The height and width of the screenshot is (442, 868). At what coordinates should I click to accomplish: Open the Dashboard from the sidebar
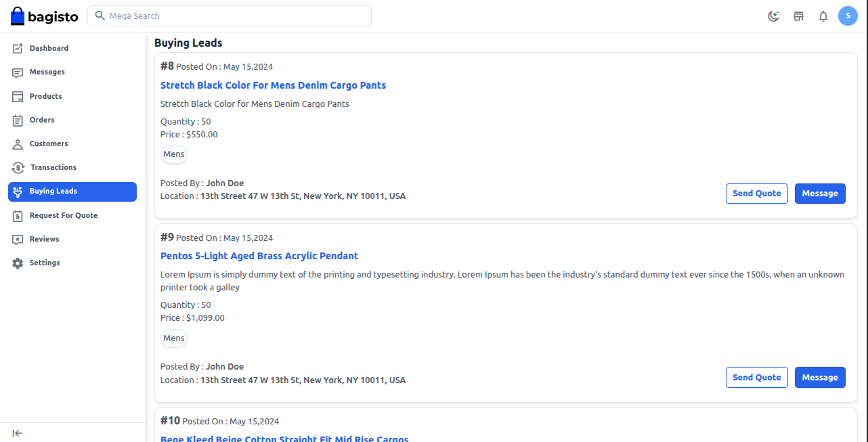tap(49, 48)
